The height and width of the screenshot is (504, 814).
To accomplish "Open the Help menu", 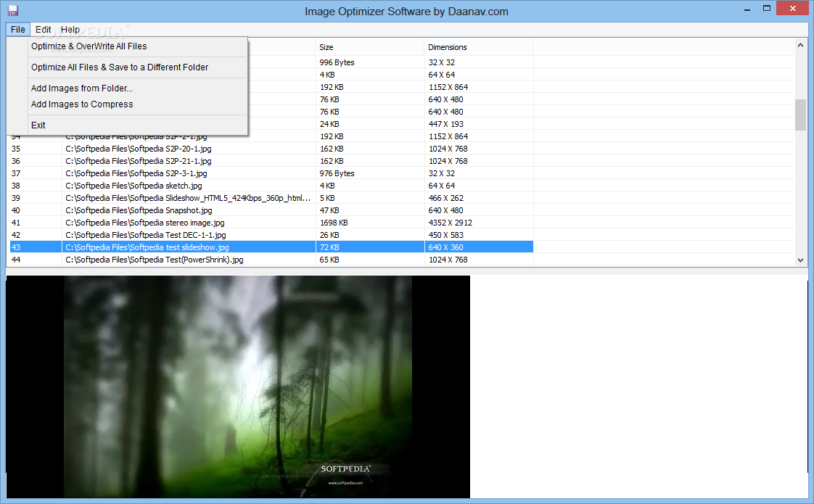I will (70, 30).
